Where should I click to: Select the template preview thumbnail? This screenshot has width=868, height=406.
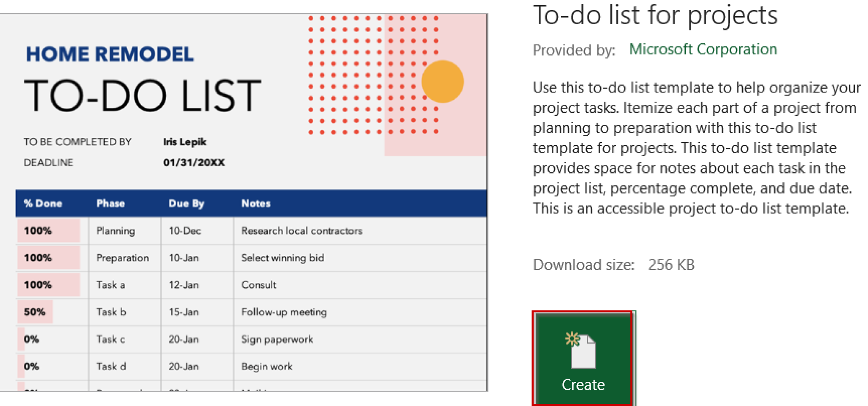pos(244,199)
